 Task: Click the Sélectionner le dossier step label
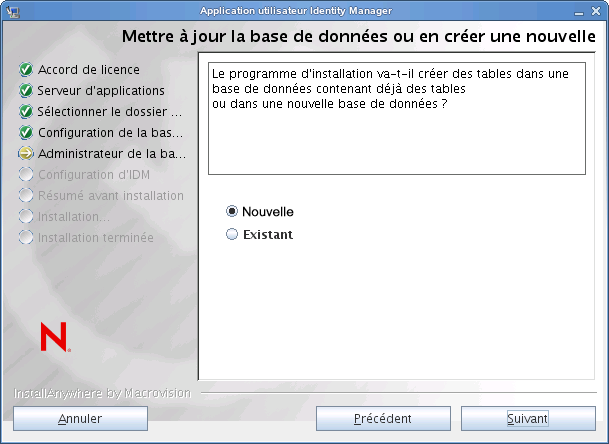coord(110,111)
